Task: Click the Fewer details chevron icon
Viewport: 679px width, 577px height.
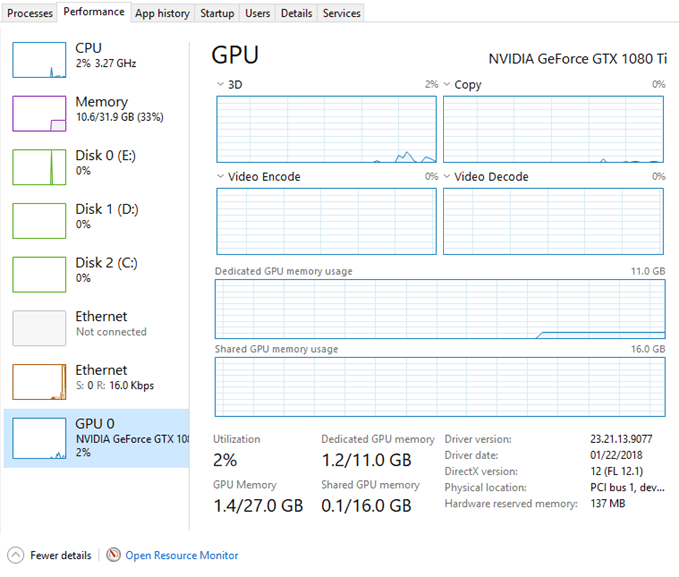Action: [16, 555]
